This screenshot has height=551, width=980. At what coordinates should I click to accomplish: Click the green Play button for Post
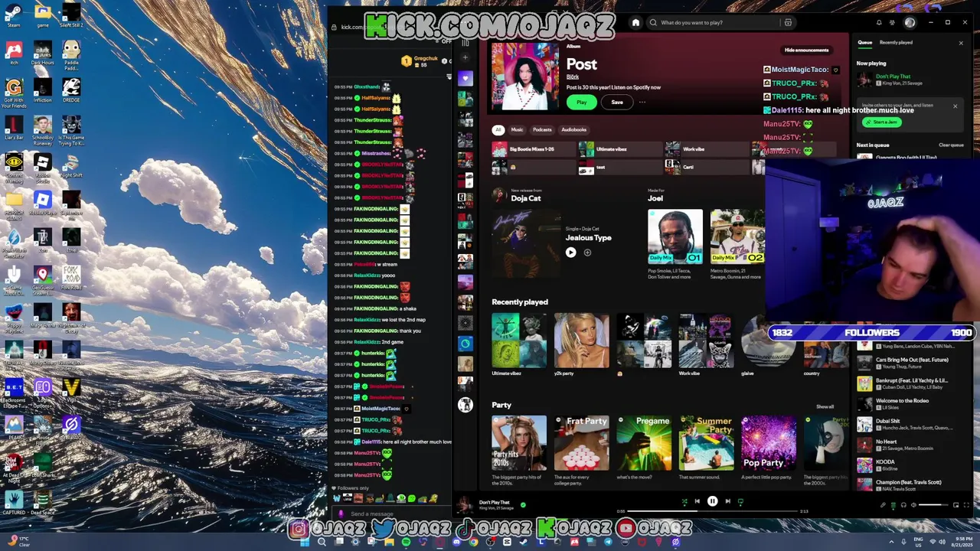[581, 102]
